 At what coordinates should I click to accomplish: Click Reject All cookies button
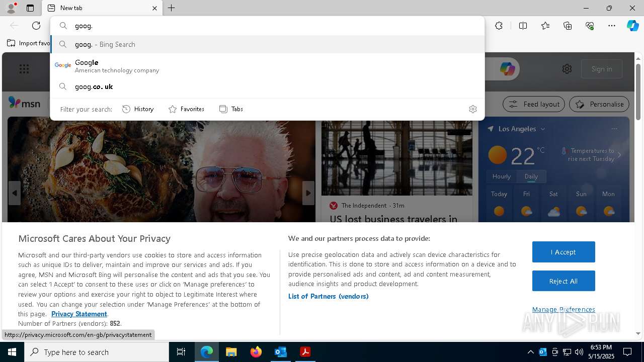pyautogui.click(x=563, y=281)
